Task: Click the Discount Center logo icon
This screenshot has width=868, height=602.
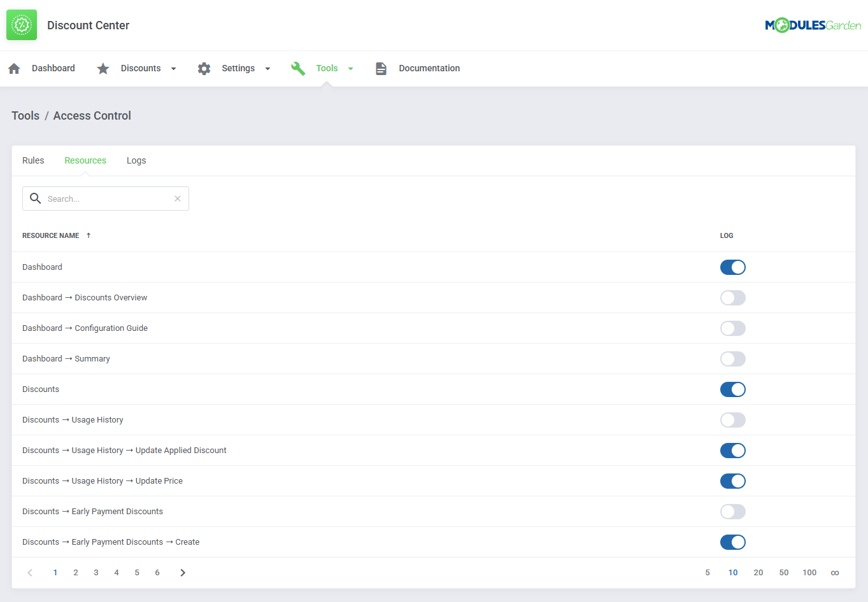Action: pyautogui.click(x=22, y=25)
